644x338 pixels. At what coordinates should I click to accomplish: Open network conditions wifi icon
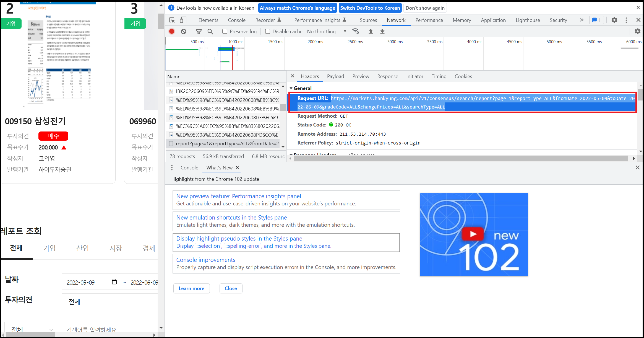tap(356, 31)
